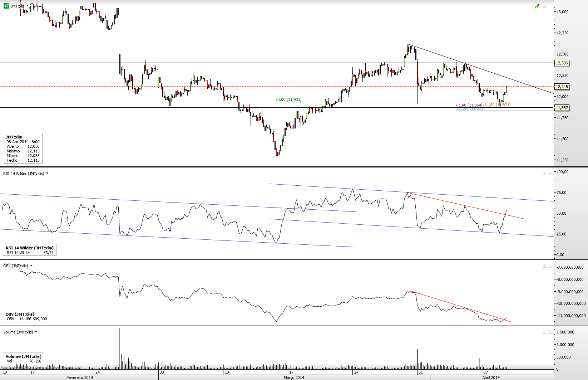Close the RSI 14 Wilder panel
588x380 pixels.
(x=550, y=174)
